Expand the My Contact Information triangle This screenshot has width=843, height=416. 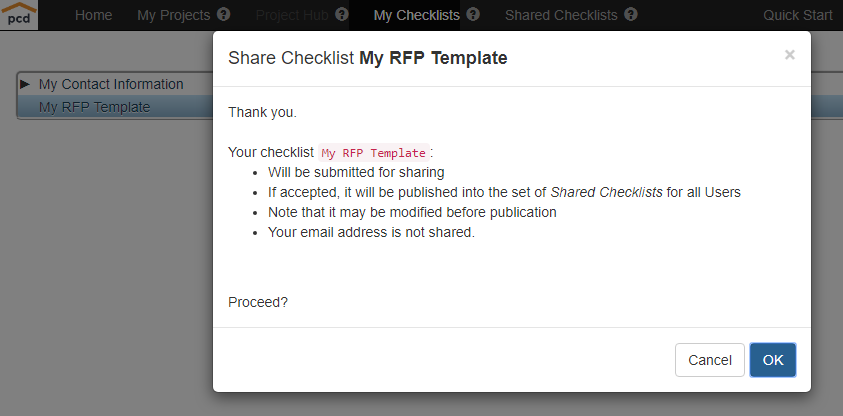25,84
